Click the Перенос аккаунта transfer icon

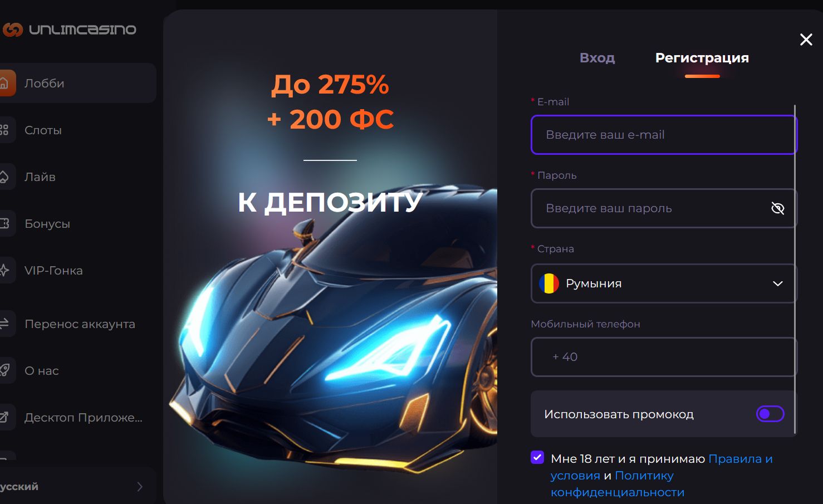tap(5, 324)
